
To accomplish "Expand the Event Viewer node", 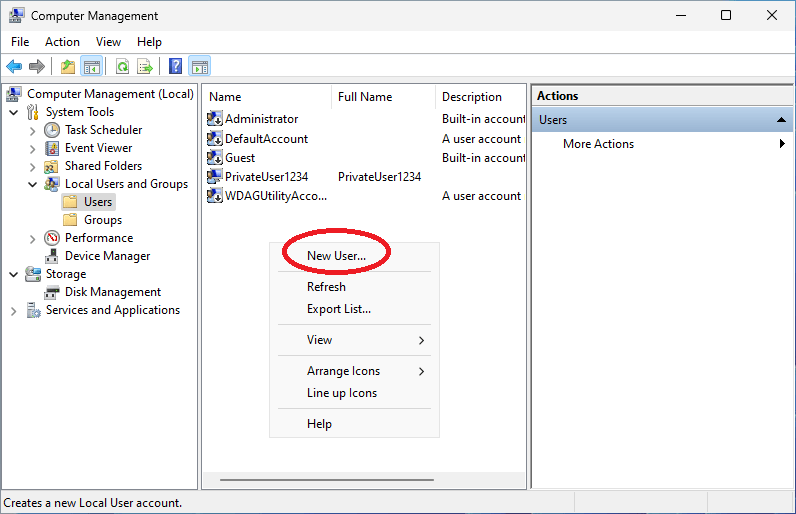I will 32,149.
